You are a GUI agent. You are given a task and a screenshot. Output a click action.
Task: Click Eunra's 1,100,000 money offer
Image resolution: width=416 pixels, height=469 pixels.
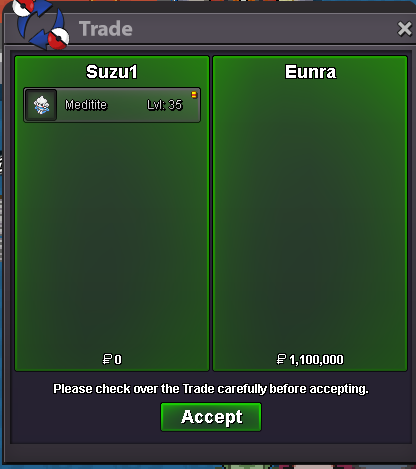tap(310, 360)
